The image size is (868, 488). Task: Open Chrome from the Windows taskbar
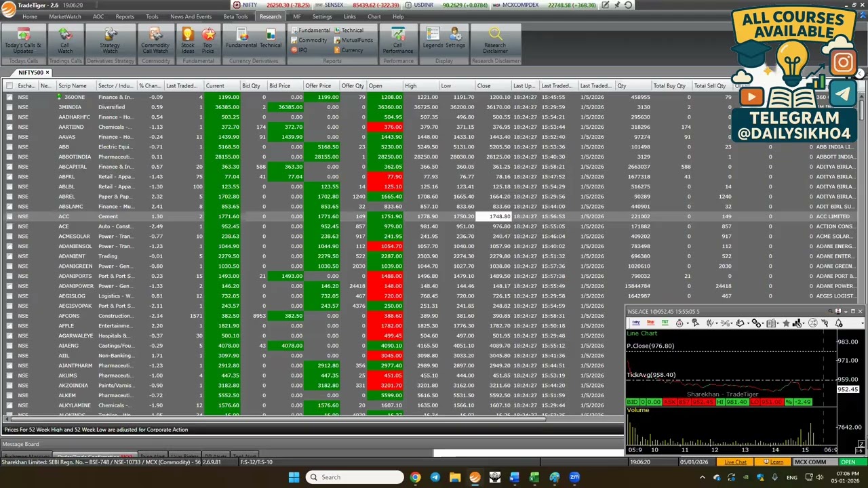point(415,477)
